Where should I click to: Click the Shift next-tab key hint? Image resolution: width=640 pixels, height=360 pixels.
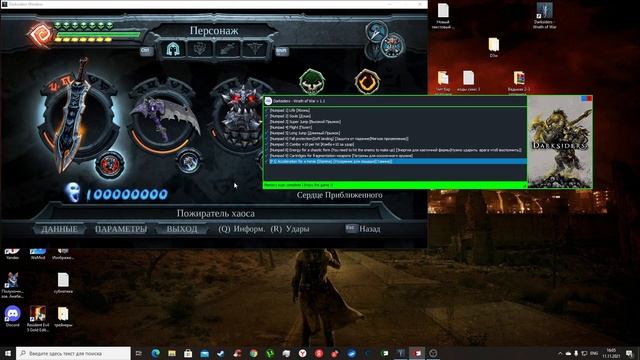click(x=282, y=51)
